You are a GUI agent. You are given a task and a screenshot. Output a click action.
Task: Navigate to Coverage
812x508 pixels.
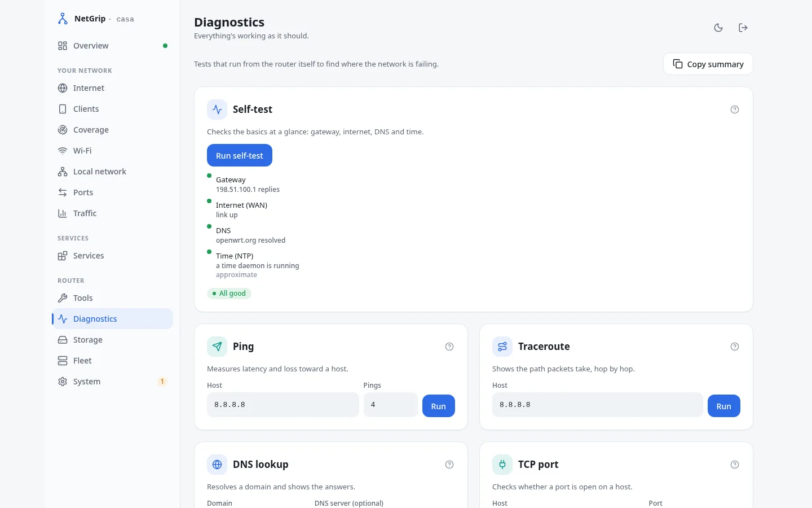coord(113,130)
